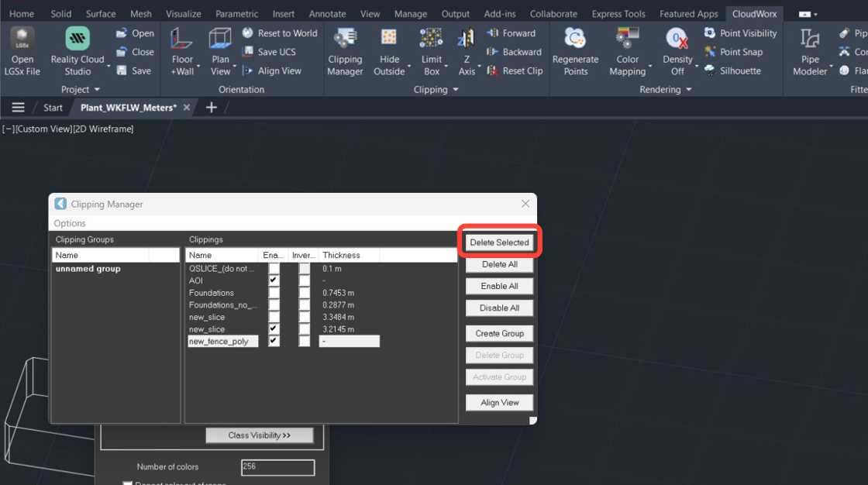This screenshot has height=485, width=868.
Task: Toggle Invert checkbox for new_fence_poly
Action: click(305, 341)
